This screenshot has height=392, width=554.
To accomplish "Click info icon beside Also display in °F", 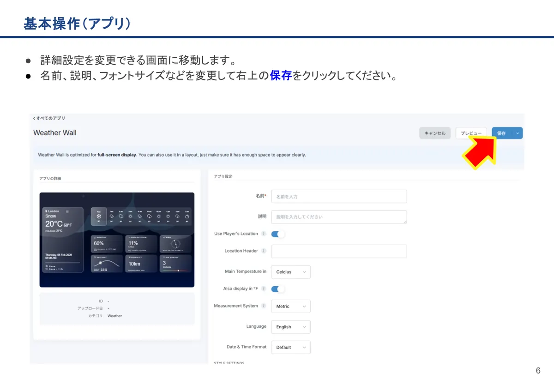I will tap(264, 289).
